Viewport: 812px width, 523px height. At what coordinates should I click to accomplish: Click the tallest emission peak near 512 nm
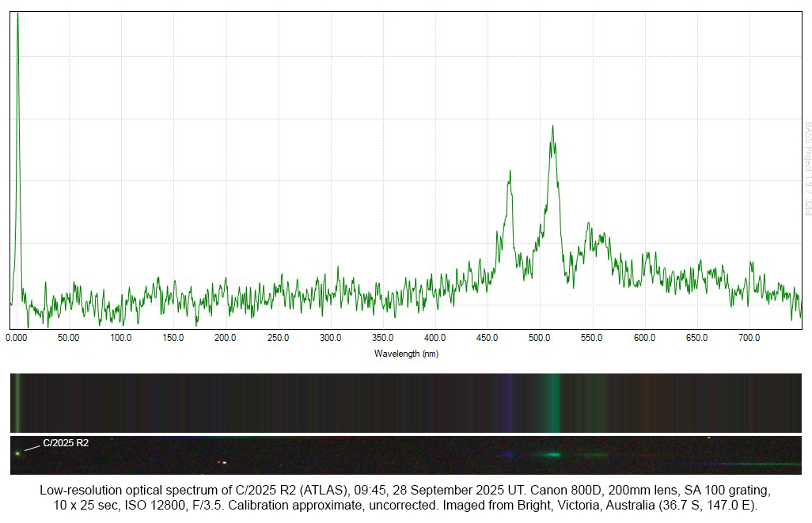552,128
